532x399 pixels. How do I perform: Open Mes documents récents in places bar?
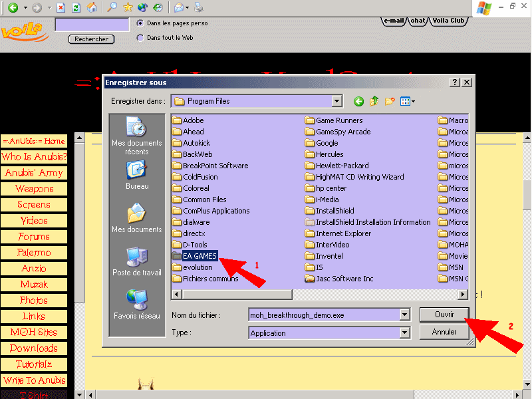tap(137, 136)
